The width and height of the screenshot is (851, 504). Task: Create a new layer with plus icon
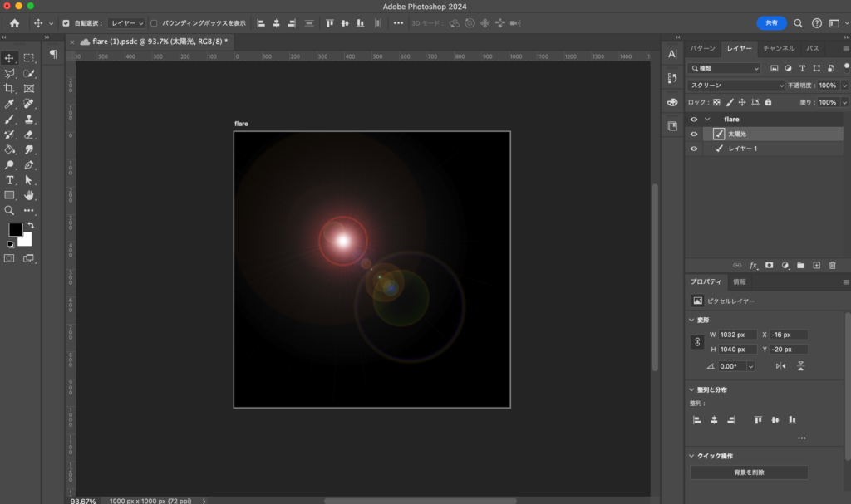click(x=817, y=265)
